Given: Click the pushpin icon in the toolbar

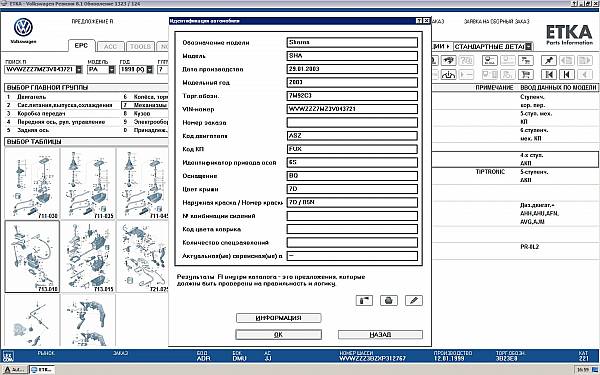Looking at the screenshot, I should 548,60.
